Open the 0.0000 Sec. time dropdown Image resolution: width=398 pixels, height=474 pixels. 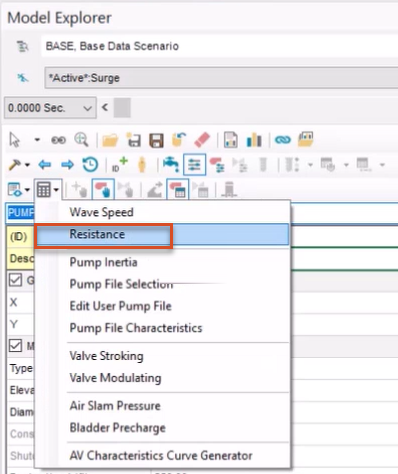point(50,108)
